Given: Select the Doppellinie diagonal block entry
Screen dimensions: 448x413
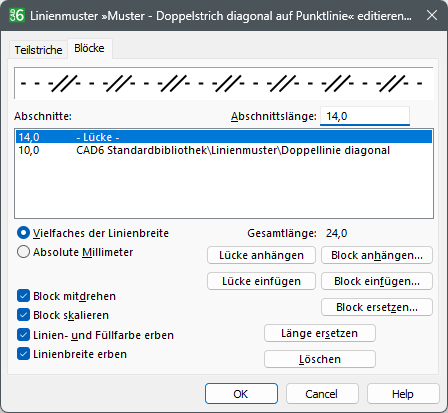Looking at the screenshot, I should point(224,150).
